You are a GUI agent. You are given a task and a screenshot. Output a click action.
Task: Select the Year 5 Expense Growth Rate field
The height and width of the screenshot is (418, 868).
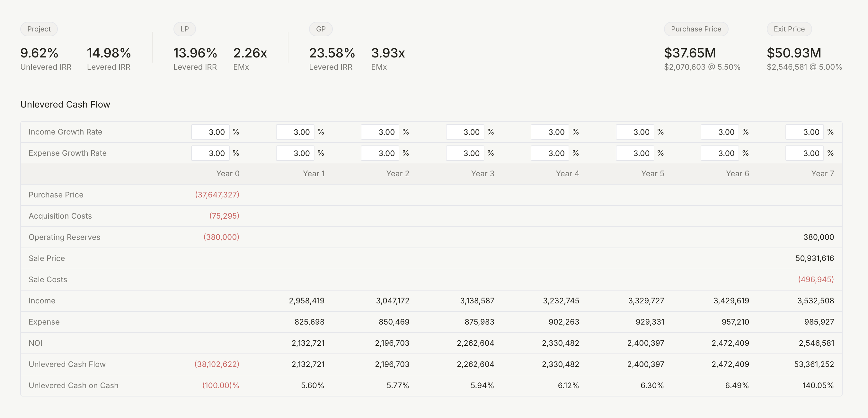pos(635,153)
